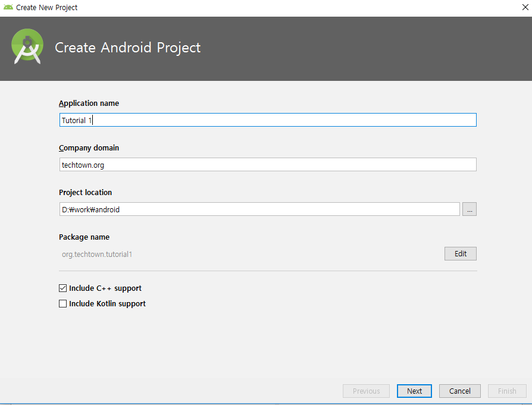Click the Project location label
The width and height of the screenshot is (532, 405).
86,192
